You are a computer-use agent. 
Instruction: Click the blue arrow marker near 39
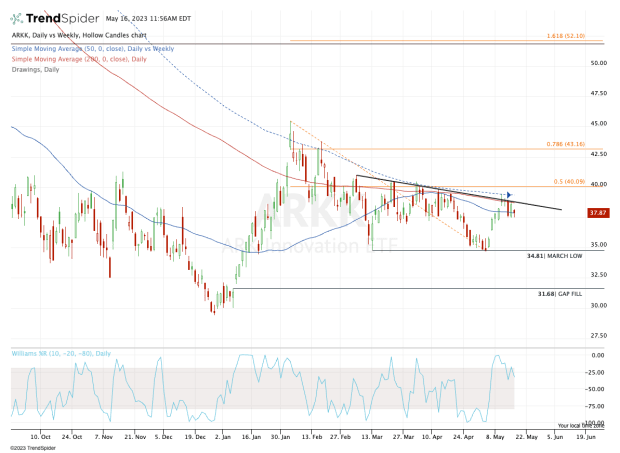(x=509, y=195)
